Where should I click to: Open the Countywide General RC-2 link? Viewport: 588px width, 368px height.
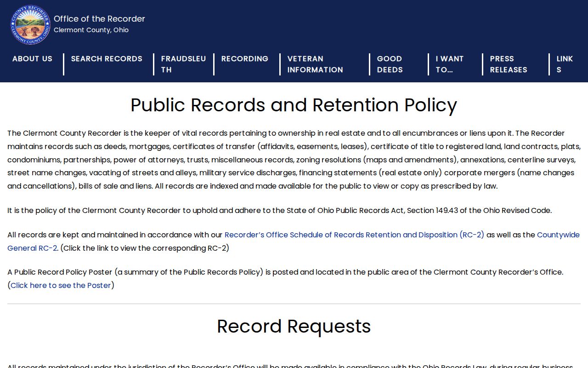pos(294,241)
